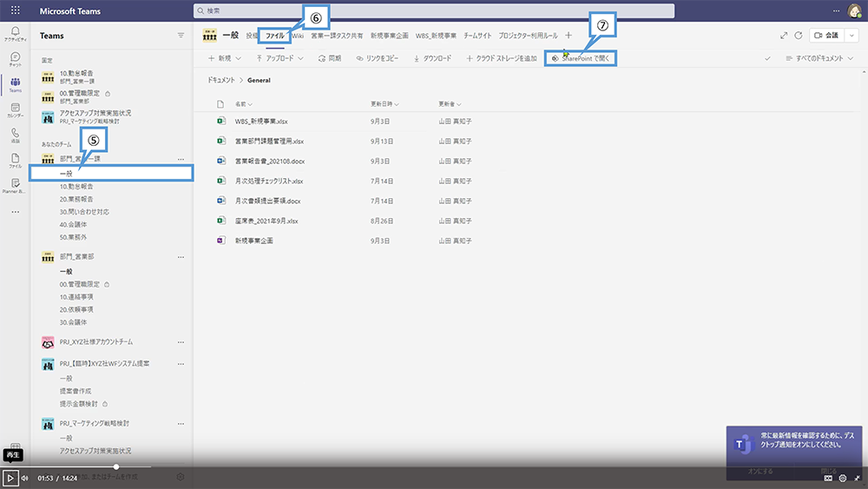Sort by the 更新日時 column header
868x489 pixels.
(385, 104)
